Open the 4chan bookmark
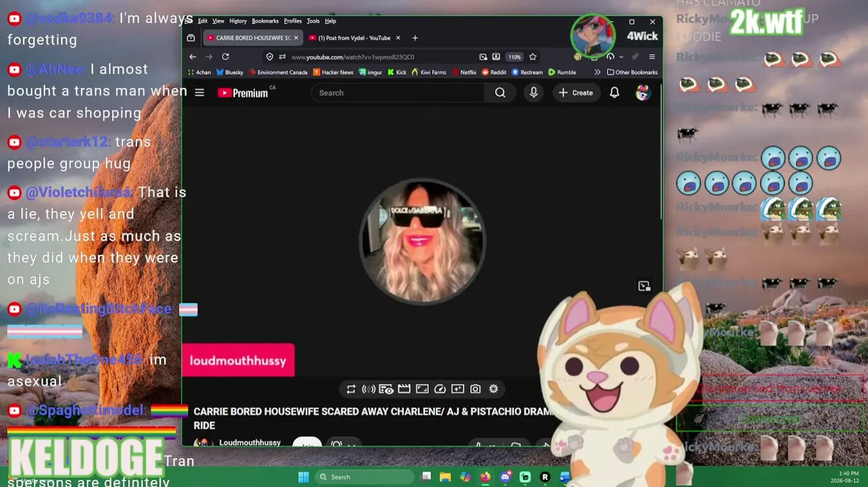868x487 pixels. 200,72
